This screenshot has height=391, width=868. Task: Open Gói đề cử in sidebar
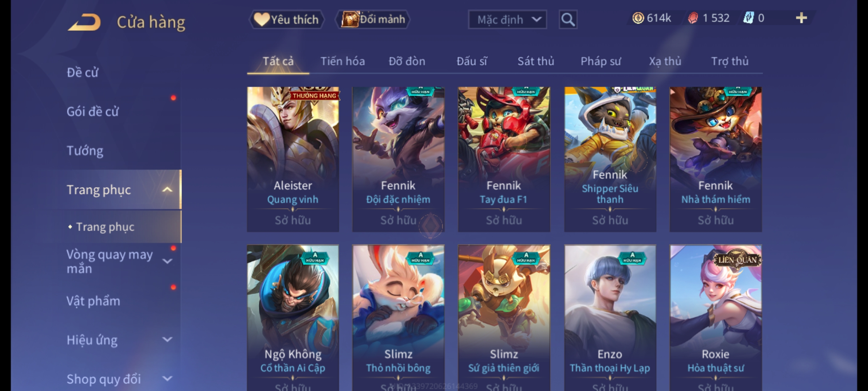click(x=93, y=112)
